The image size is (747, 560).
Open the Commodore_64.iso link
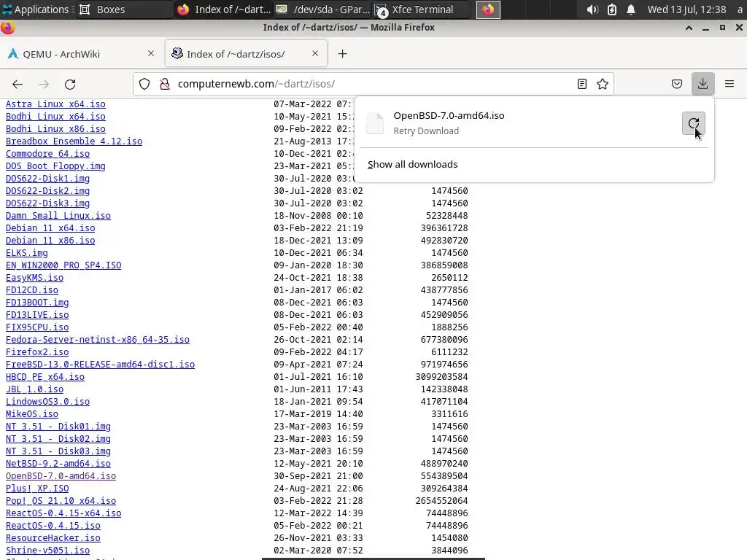(47, 154)
